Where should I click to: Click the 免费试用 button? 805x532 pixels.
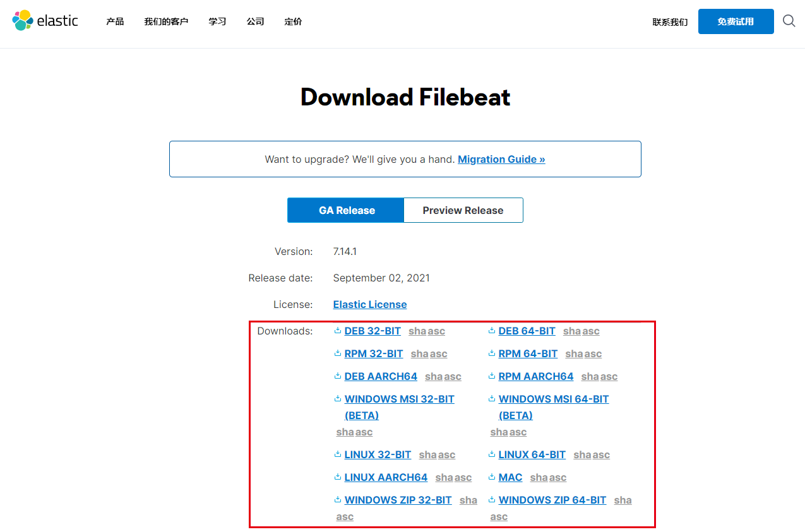[x=736, y=21]
